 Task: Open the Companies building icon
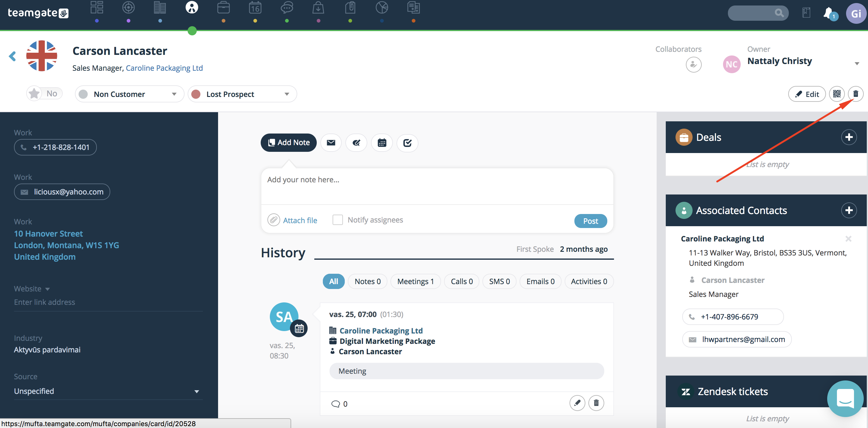point(160,7)
